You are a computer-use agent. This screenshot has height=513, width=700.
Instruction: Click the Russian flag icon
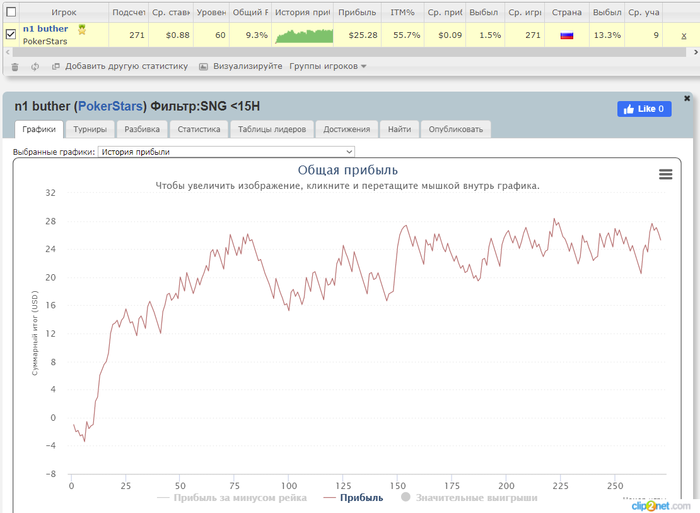(567, 35)
